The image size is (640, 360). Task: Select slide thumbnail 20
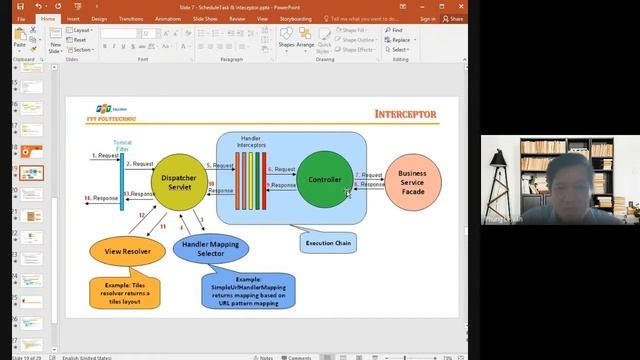tap(31, 194)
